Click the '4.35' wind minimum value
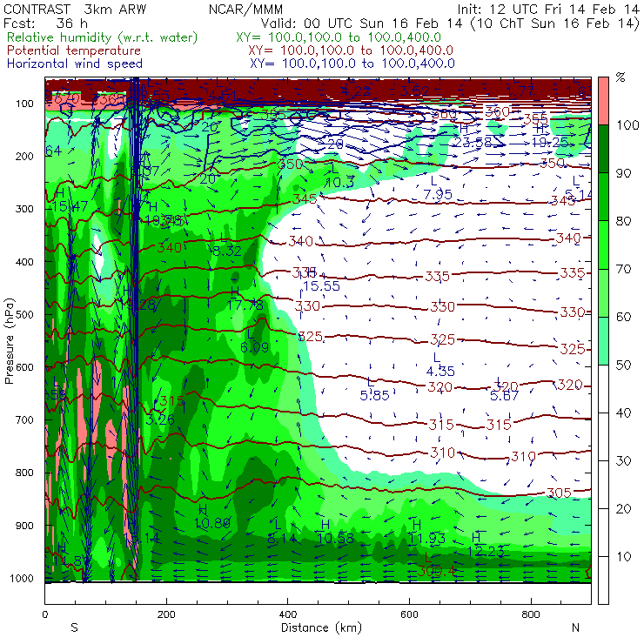The width and height of the screenshot is (644, 644). point(440,372)
